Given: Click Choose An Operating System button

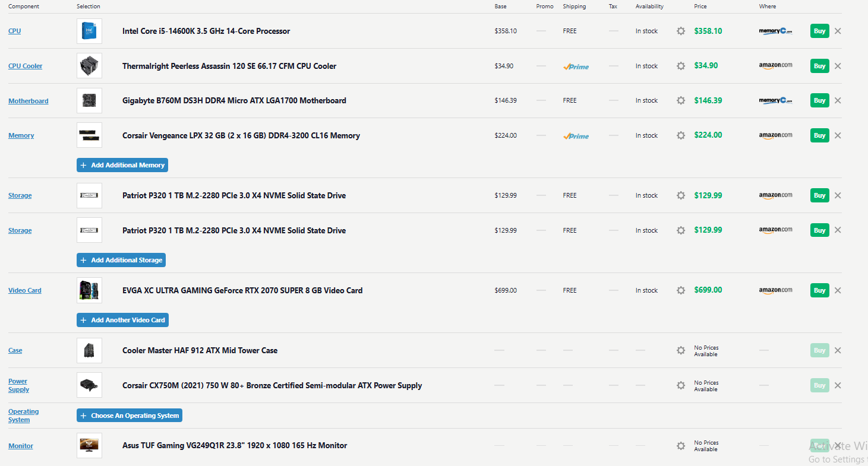Looking at the screenshot, I should pyautogui.click(x=130, y=416).
